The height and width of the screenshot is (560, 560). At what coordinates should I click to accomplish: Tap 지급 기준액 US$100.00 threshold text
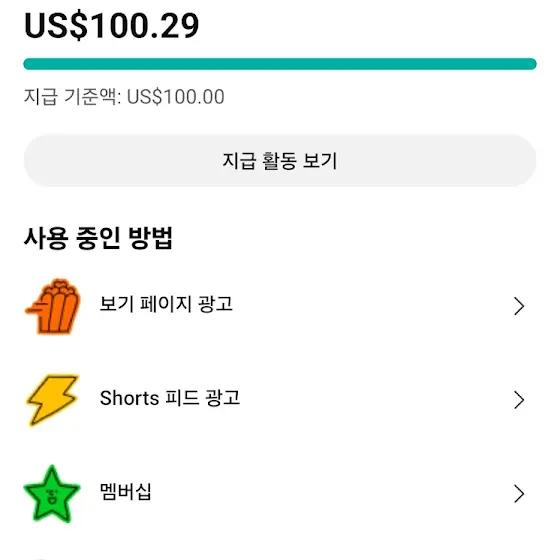pos(124,96)
